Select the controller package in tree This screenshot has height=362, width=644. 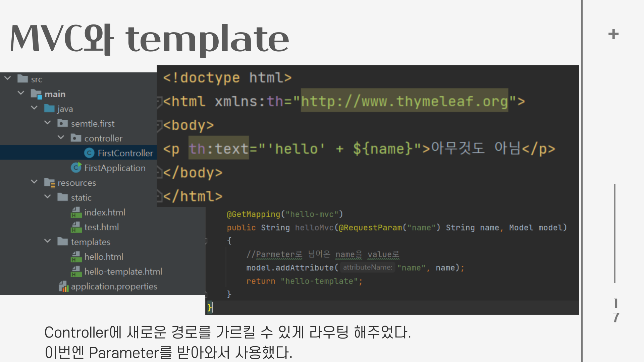click(x=103, y=138)
